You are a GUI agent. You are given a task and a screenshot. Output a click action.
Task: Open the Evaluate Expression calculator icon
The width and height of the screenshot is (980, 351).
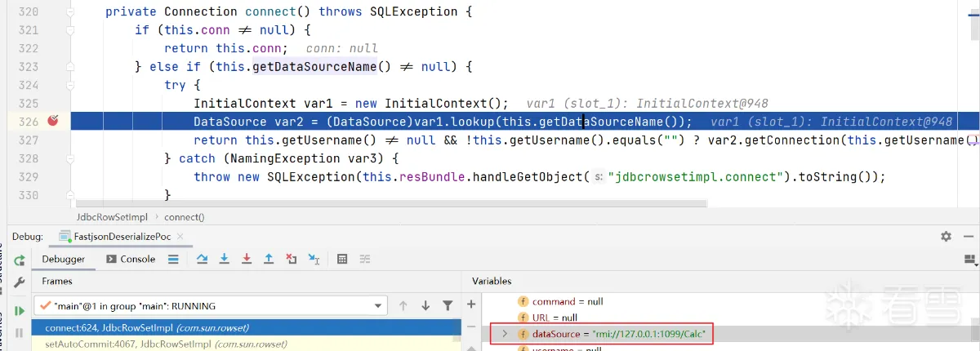(342, 259)
